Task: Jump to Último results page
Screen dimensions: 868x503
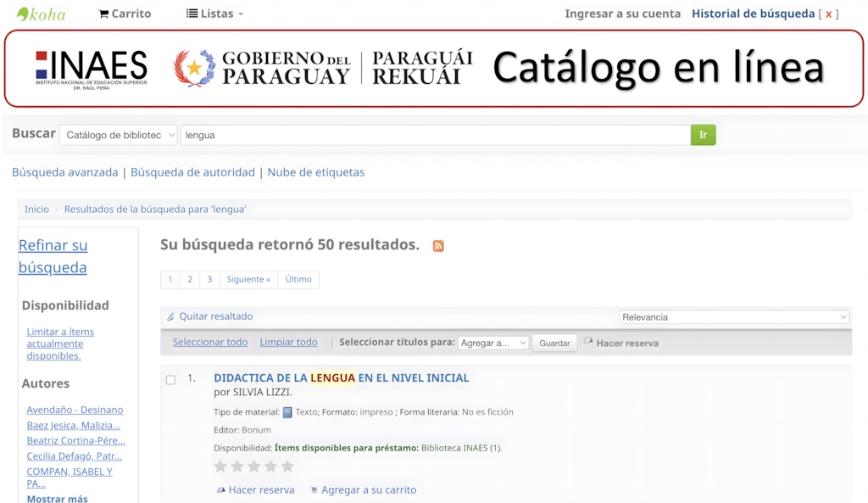Action: (298, 279)
